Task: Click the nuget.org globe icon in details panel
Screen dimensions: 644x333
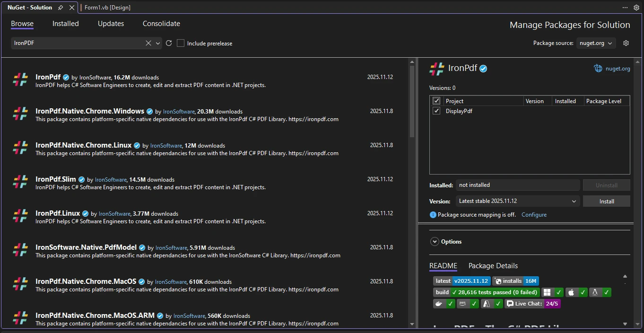Action: 598,68
